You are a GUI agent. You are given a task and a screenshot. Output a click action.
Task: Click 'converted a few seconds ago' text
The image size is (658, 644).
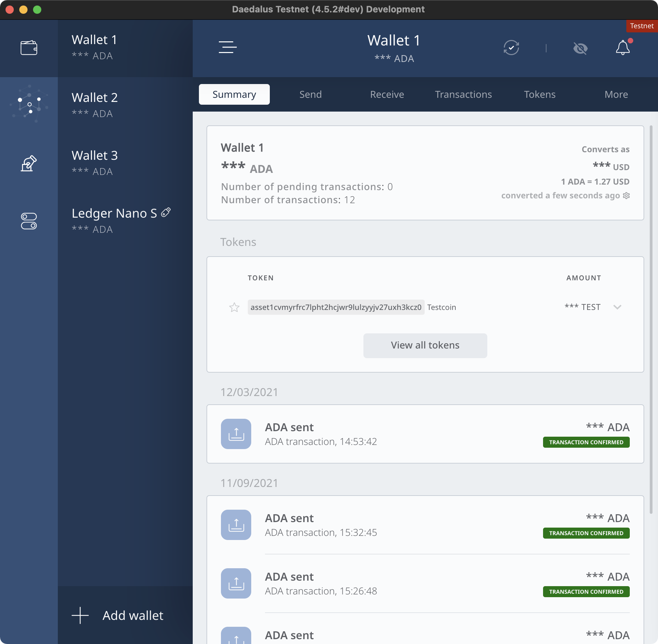point(561,196)
